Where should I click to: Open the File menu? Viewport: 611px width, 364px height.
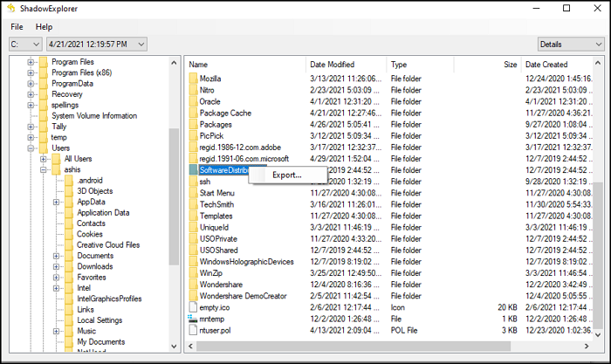(17, 27)
